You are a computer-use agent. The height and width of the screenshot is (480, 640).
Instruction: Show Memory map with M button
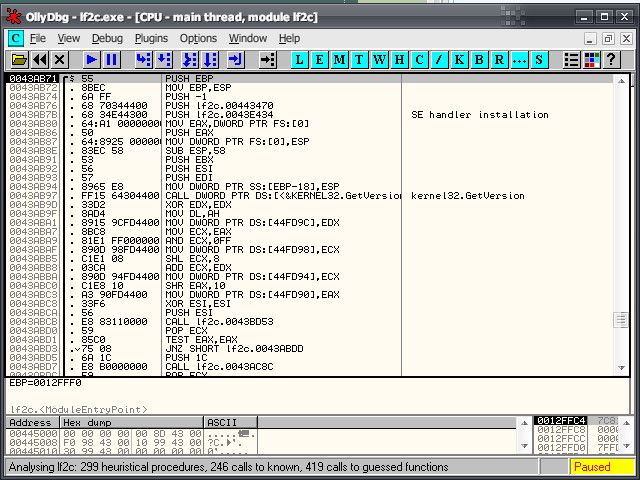pos(339,60)
